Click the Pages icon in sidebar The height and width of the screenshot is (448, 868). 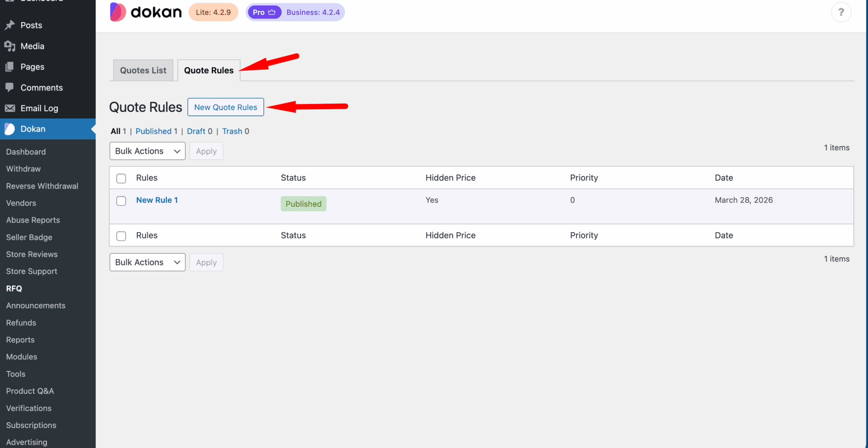(9, 67)
